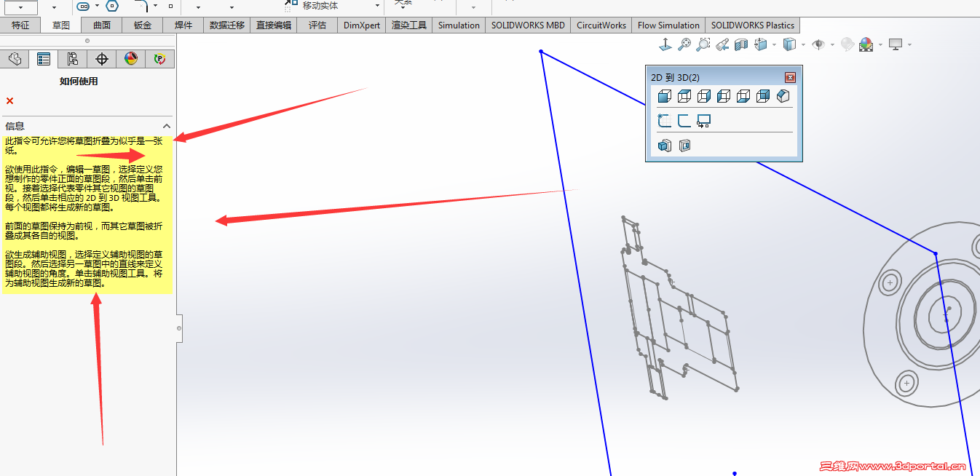The height and width of the screenshot is (476, 980).
Task: Click the slot sketch tool icon
Action: click(x=84, y=6)
